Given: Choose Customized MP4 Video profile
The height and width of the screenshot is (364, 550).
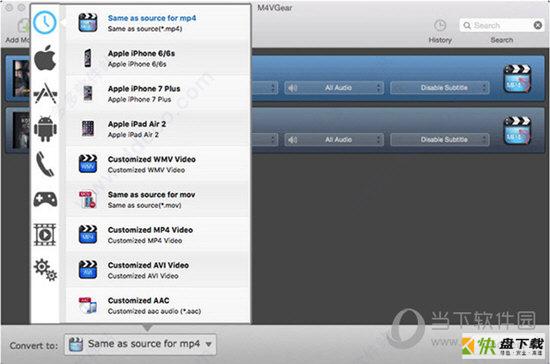Looking at the screenshot, I should click(158, 234).
